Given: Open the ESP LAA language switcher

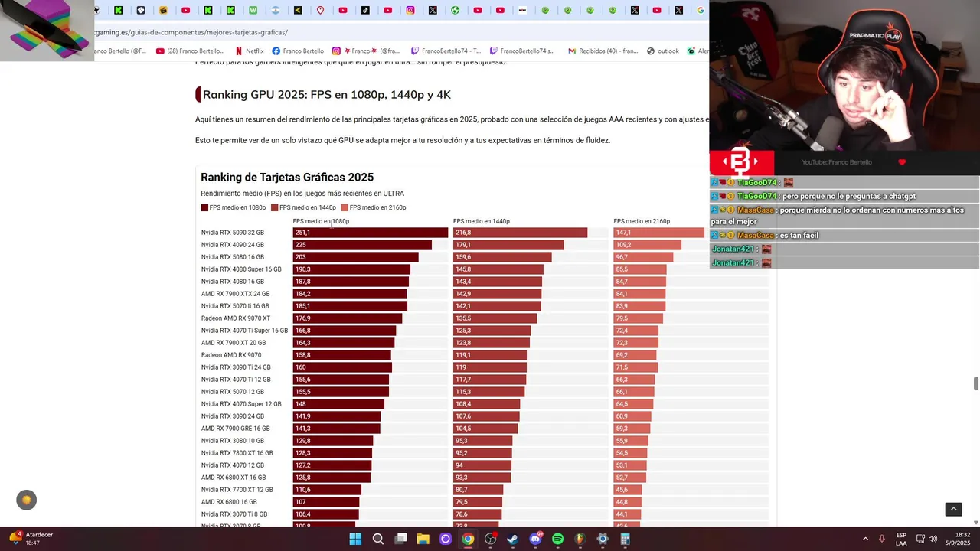Looking at the screenshot, I should tap(901, 539).
